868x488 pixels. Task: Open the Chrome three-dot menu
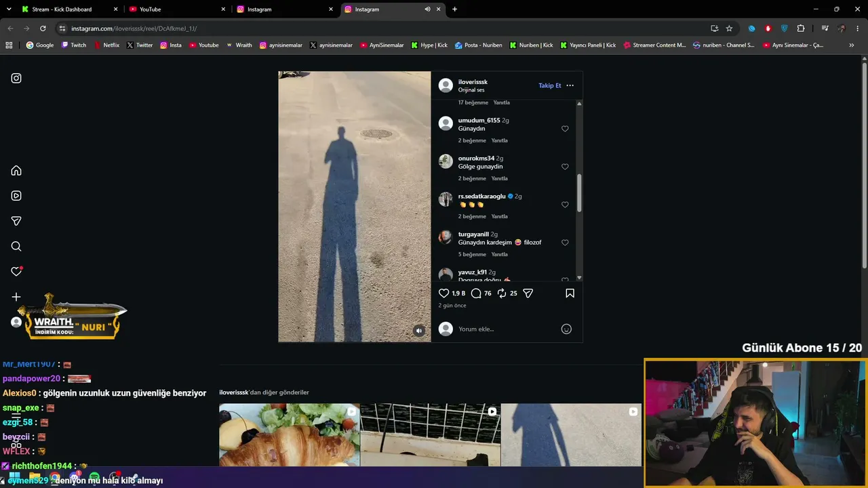point(857,28)
